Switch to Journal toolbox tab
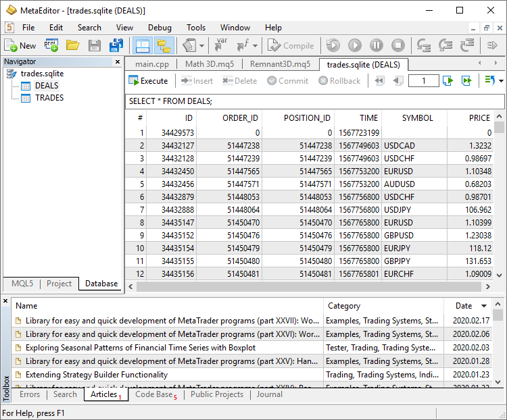Screen dimensions: 507x420 [269, 394]
